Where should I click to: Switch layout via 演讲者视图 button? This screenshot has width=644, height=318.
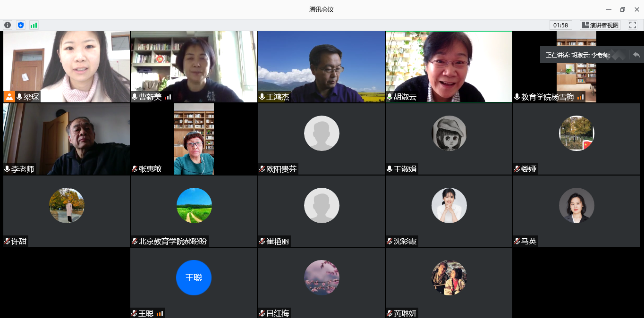600,25
